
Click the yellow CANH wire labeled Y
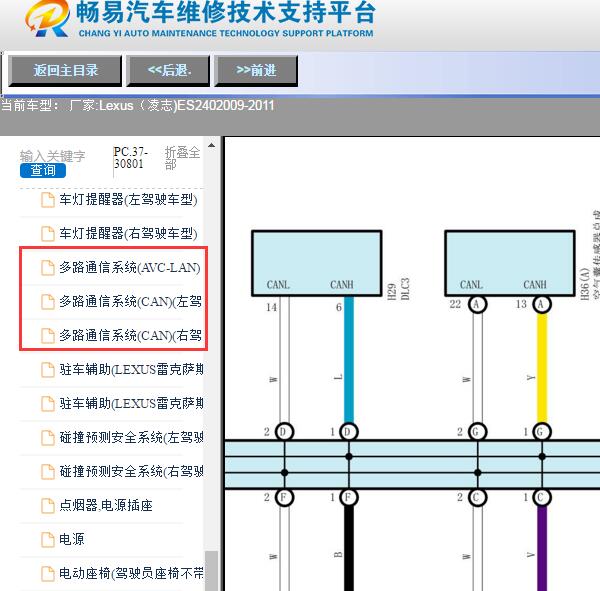[x=542, y=367]
